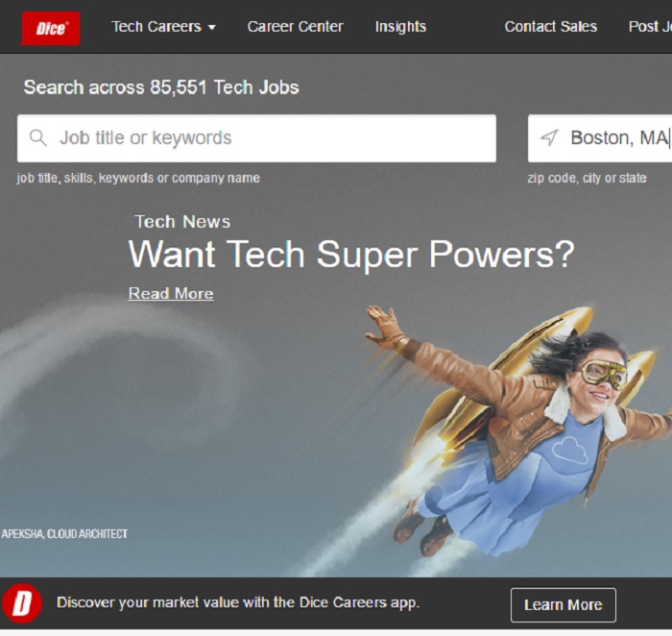The image size is (672, 636).
Task: Follow the Read More link
Action: [171, 294]
